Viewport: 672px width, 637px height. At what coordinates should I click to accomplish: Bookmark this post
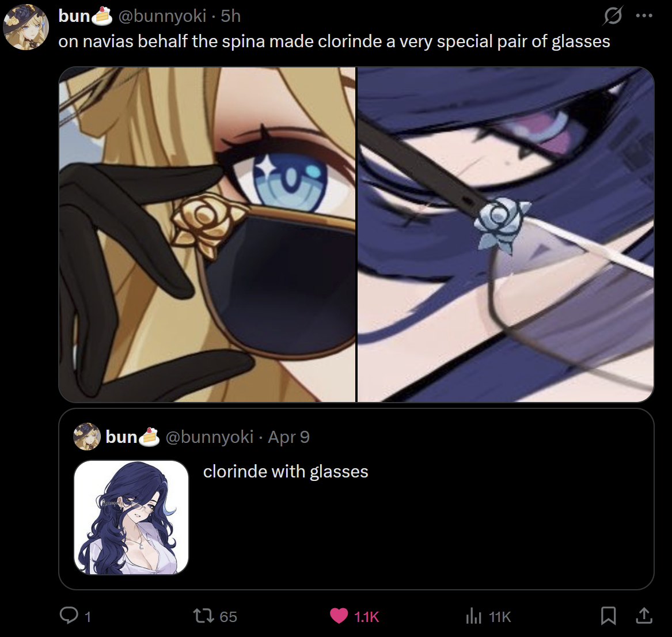[609, 616]
